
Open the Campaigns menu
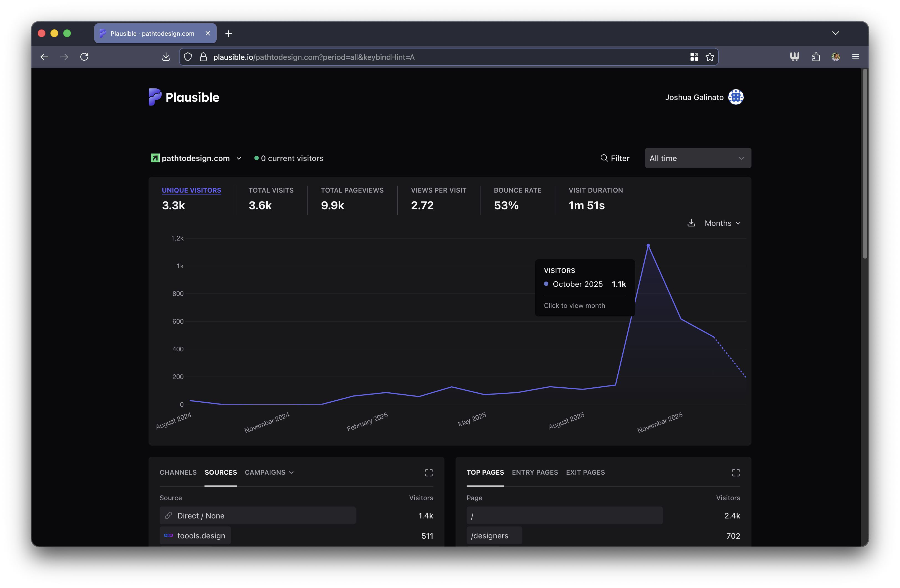pyautogui.click(x=269, y=472)
